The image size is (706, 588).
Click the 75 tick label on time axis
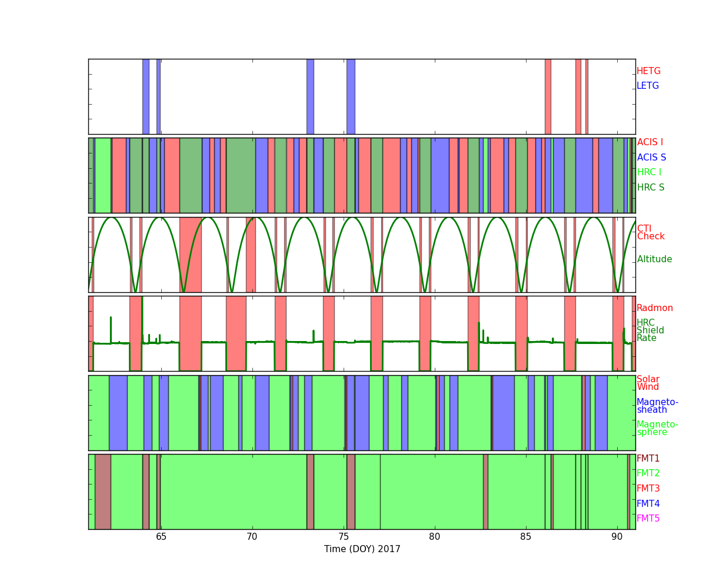point(343,537)
